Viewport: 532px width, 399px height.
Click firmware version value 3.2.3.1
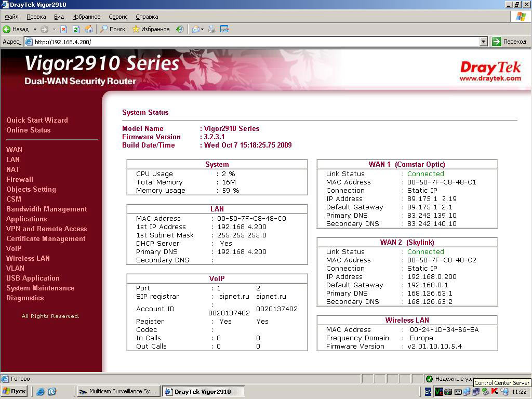(x=214, y=137)
